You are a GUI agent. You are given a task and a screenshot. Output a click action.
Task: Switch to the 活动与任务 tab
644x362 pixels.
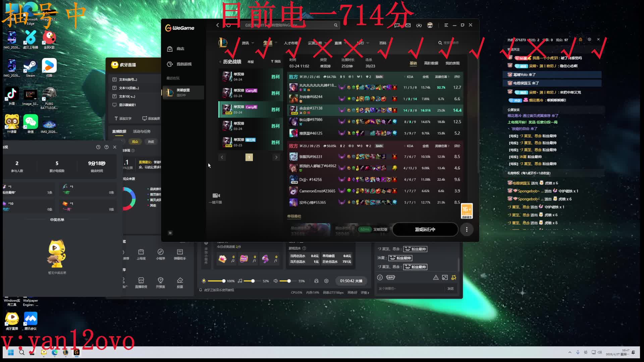pyautogui.click(x=142, y=131)
